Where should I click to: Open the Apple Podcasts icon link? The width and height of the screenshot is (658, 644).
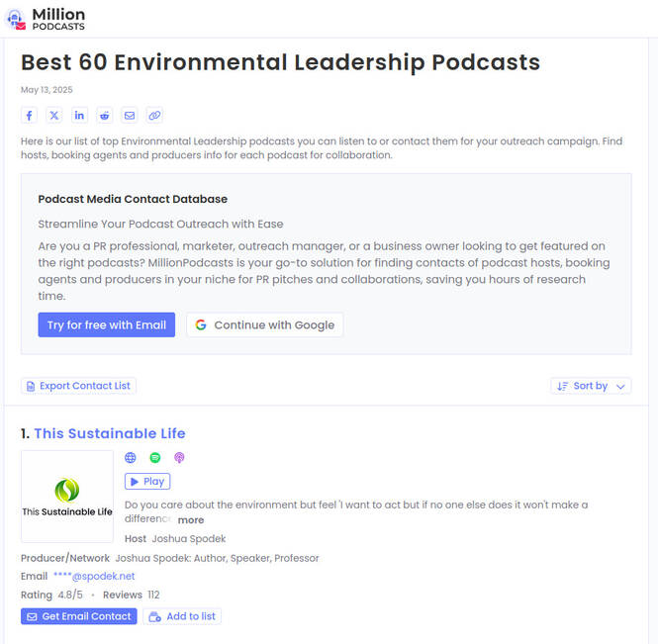pos(179,458)
